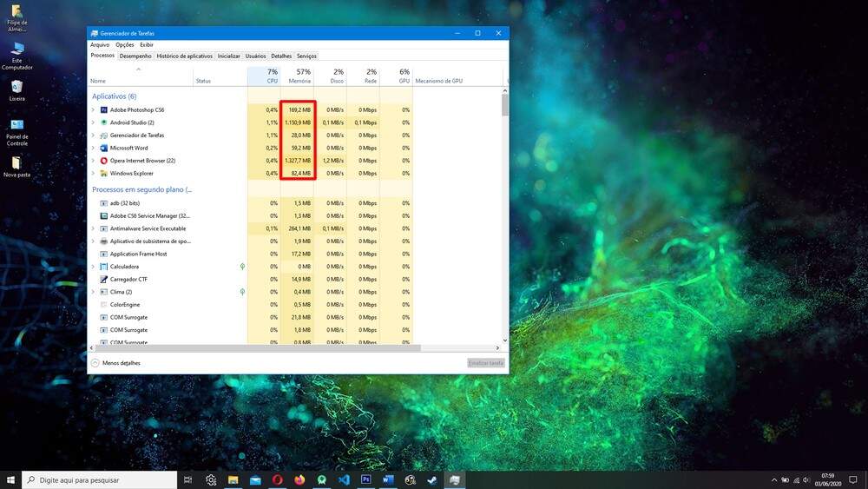Expand the Windows Explorer process row
868x489 pixels.
click(x=93, y=174)
